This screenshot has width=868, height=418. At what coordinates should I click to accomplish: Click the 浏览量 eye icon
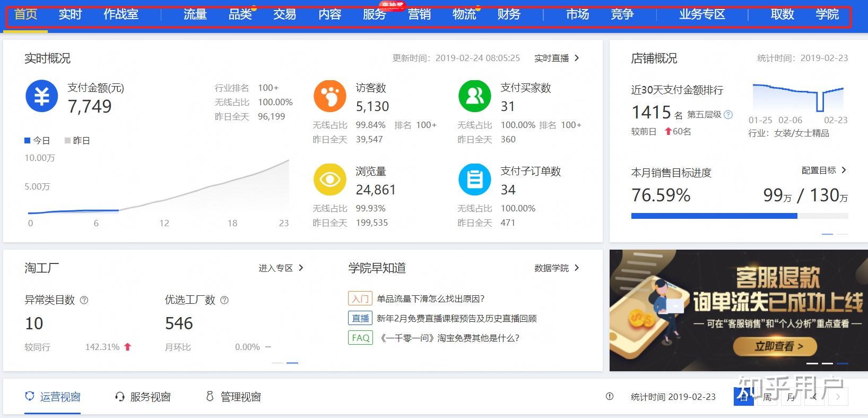330,180
